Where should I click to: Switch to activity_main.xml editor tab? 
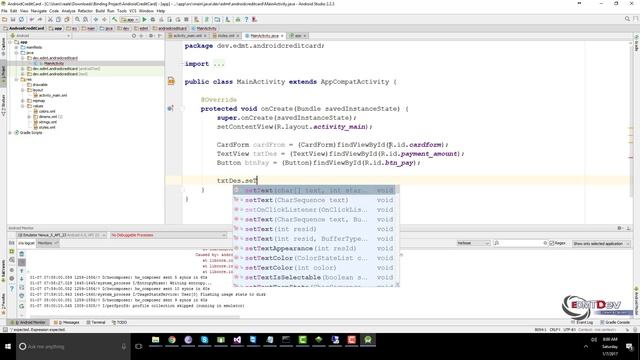[x=187, y=36]
